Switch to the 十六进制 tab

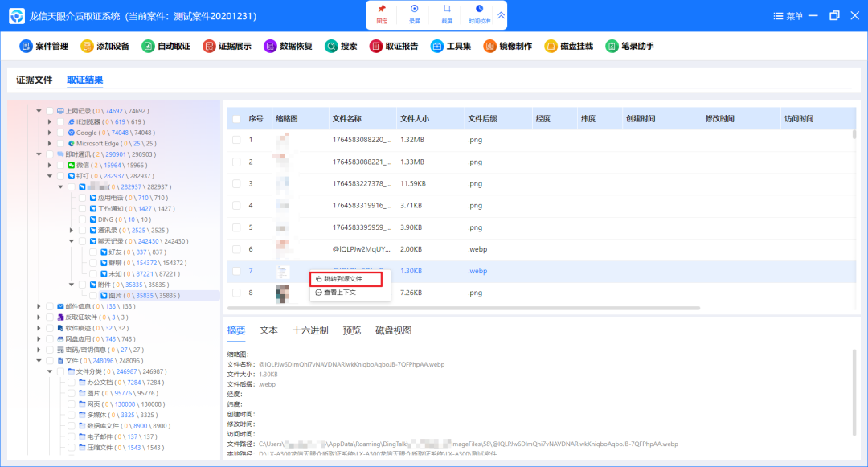coord(309,330)
